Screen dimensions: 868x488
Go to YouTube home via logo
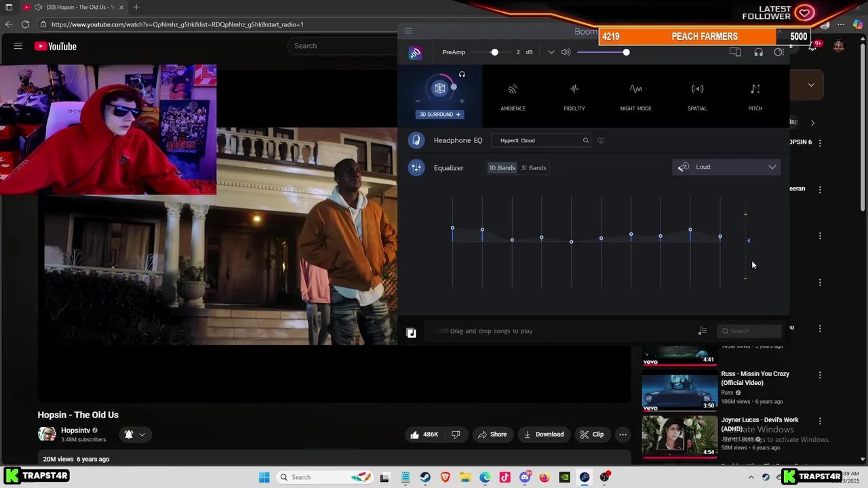[56, 46]
